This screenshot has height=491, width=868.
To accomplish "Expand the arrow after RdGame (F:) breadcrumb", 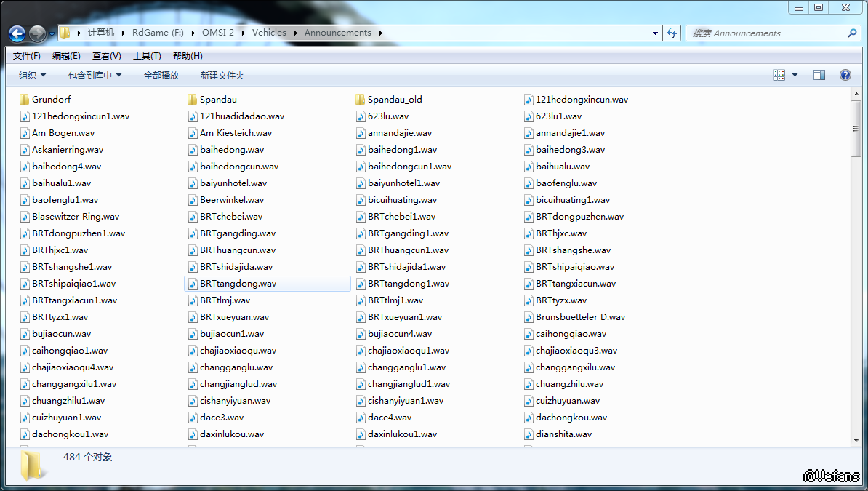I will click(193, 33).
